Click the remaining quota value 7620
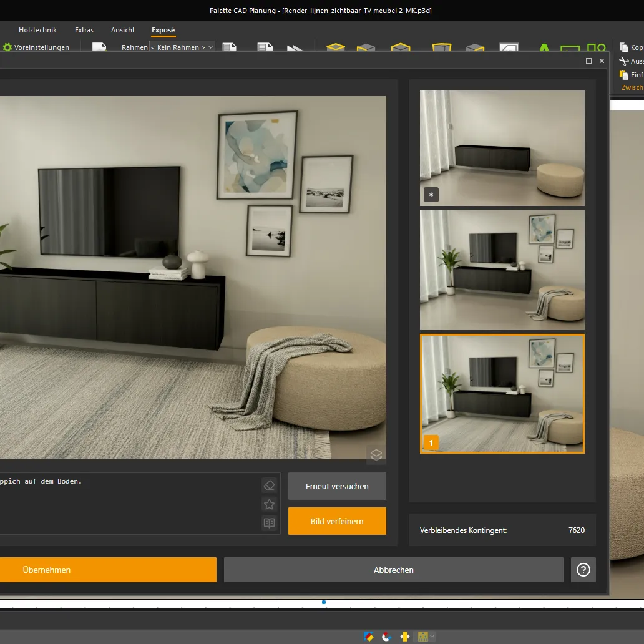This screenshot has width=644, height=644. pyautogui.click(x=576, y=530)
